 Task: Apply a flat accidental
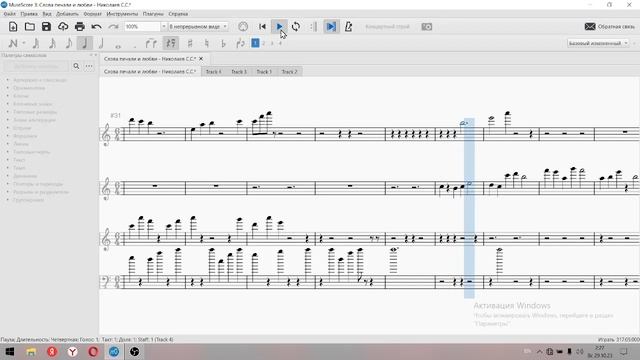click(223, 43)
